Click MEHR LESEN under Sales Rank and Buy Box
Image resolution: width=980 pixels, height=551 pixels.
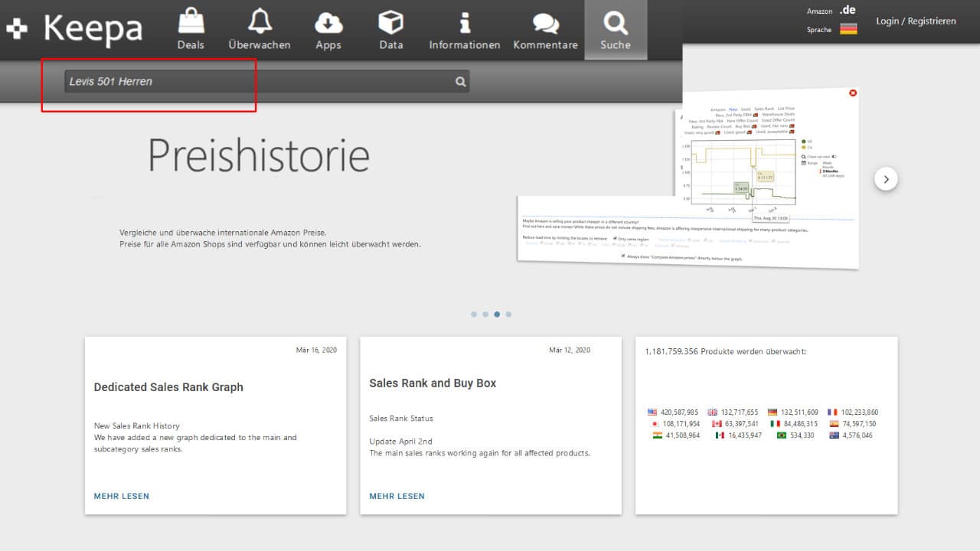click(x=397, y=496)
